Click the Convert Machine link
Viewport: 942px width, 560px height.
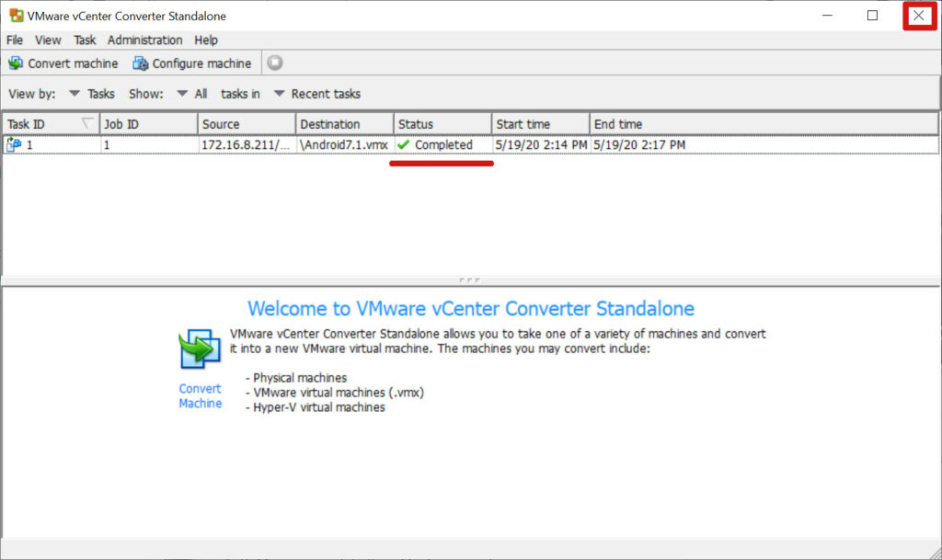(200, 396)
